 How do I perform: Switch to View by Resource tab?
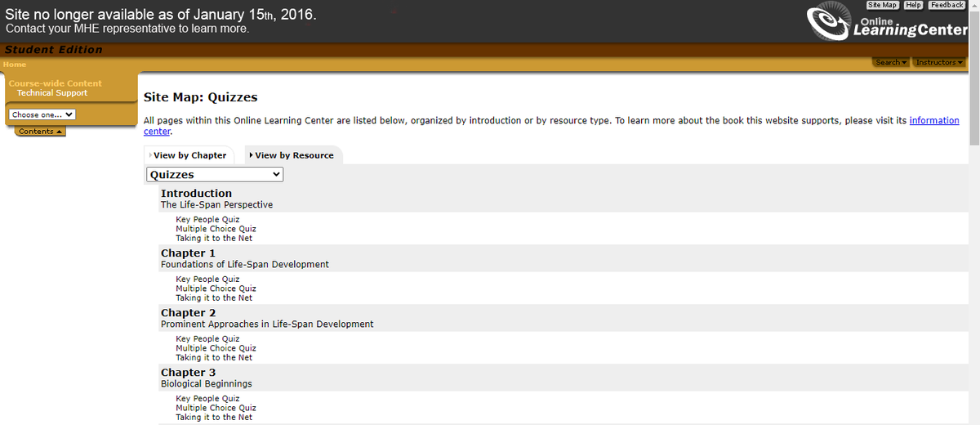tap(294, 155)
